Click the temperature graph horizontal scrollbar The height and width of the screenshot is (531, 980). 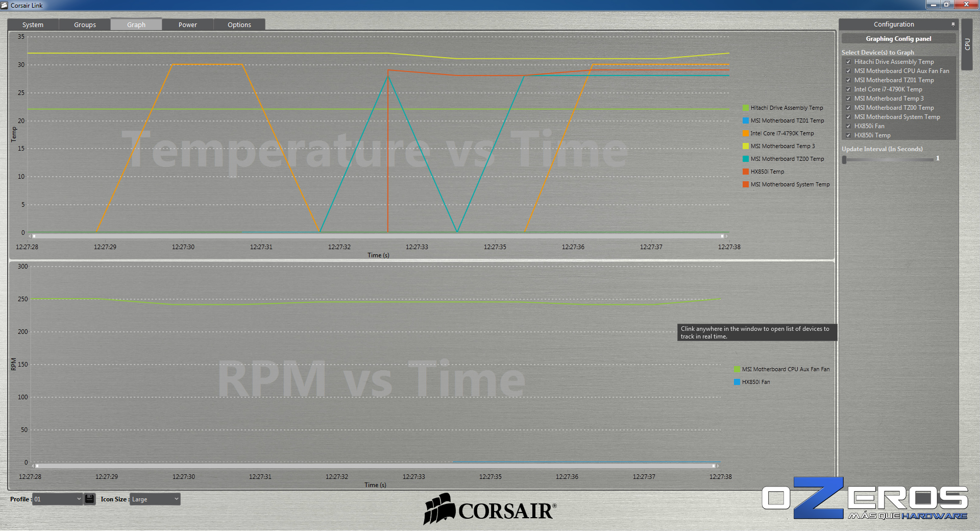point(378,236)
